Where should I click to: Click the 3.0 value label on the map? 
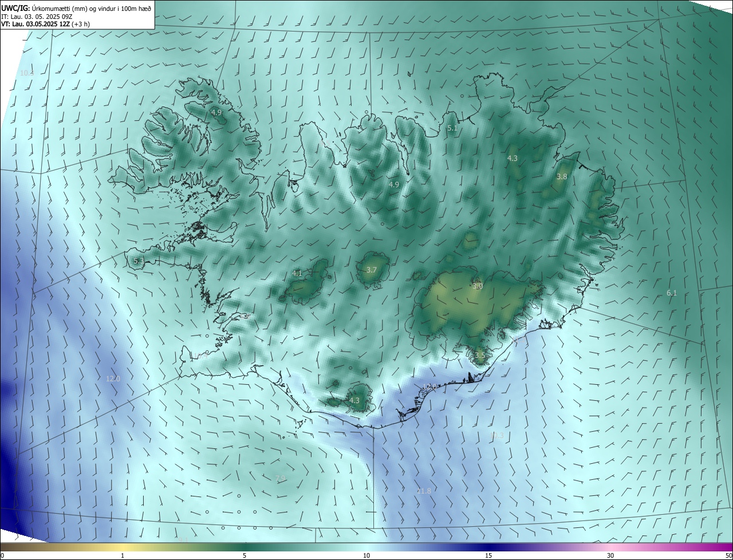[478, 286]
